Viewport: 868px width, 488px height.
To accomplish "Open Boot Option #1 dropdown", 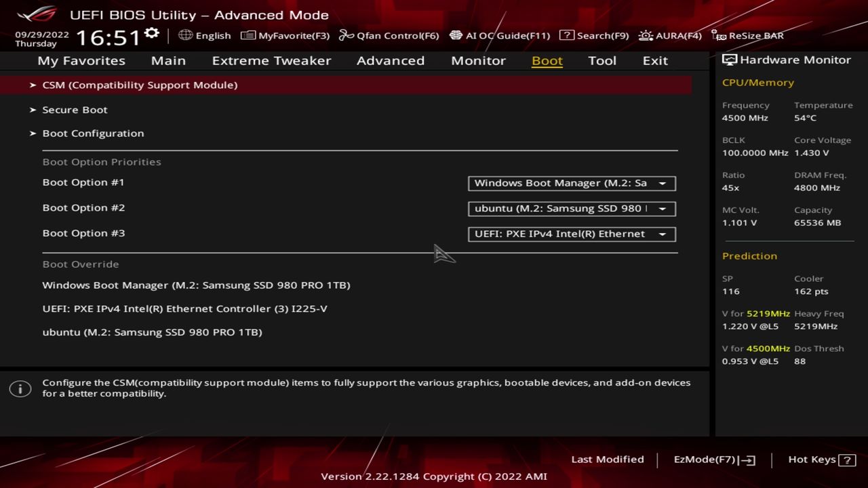I will tap(571, 183).
